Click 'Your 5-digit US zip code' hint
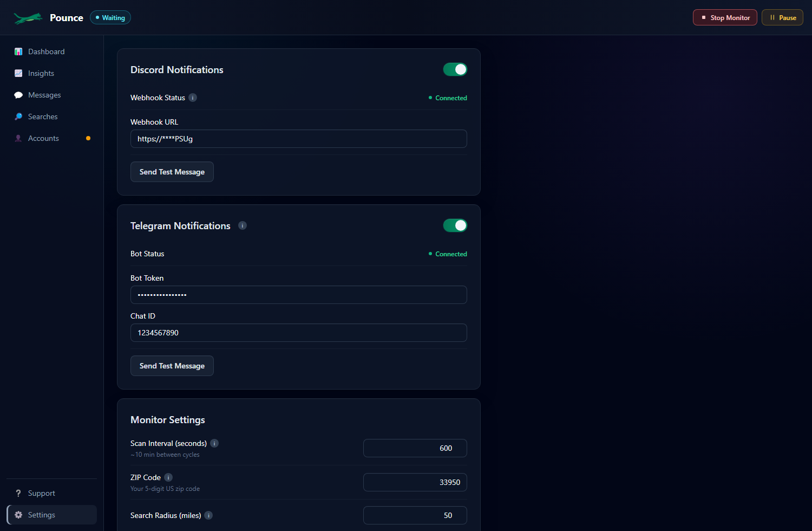 [x=165, y=489]
